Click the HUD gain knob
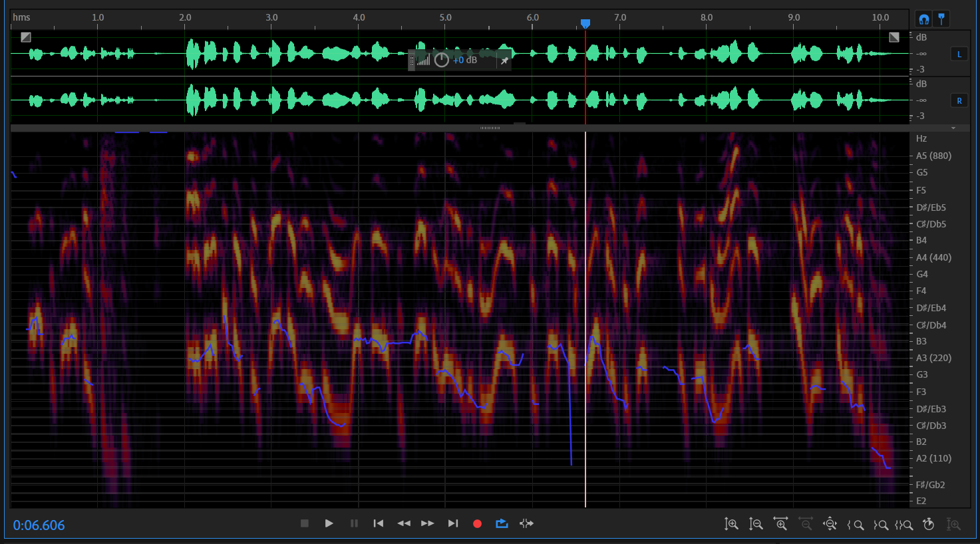The image size is (980, 544). [x=441, y=60]
